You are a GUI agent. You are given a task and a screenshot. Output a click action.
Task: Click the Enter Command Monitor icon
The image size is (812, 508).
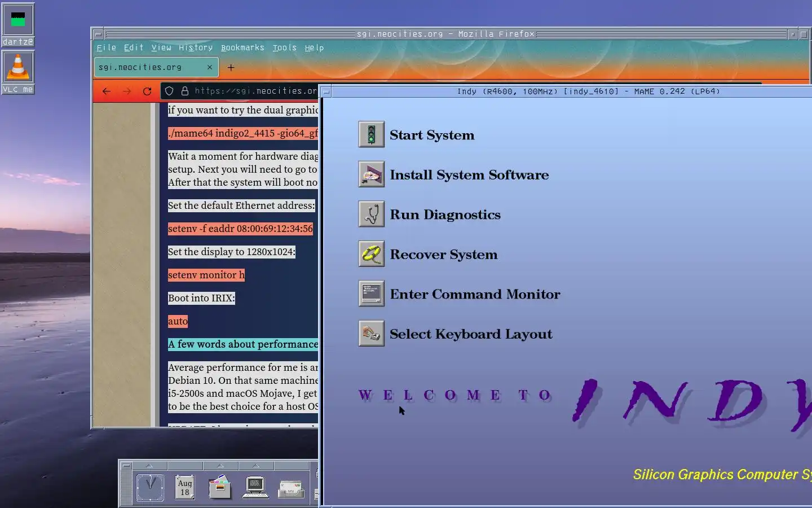(x=371, y=294)
